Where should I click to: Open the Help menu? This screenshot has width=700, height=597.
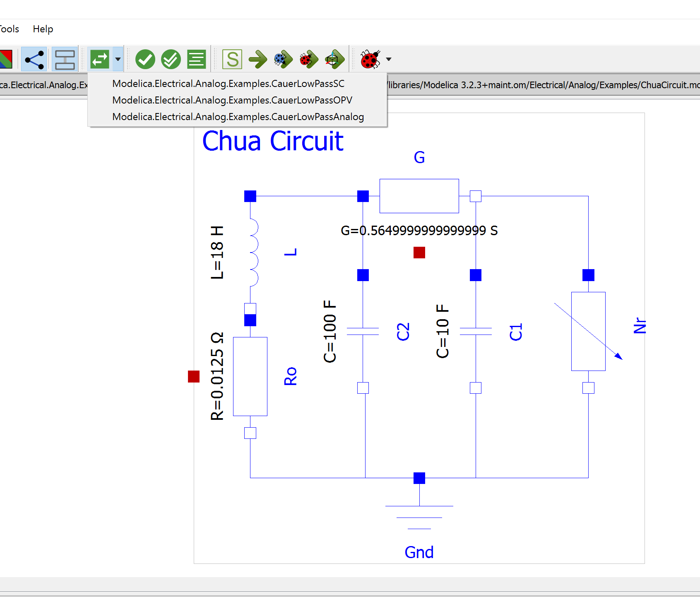point(43,29)
